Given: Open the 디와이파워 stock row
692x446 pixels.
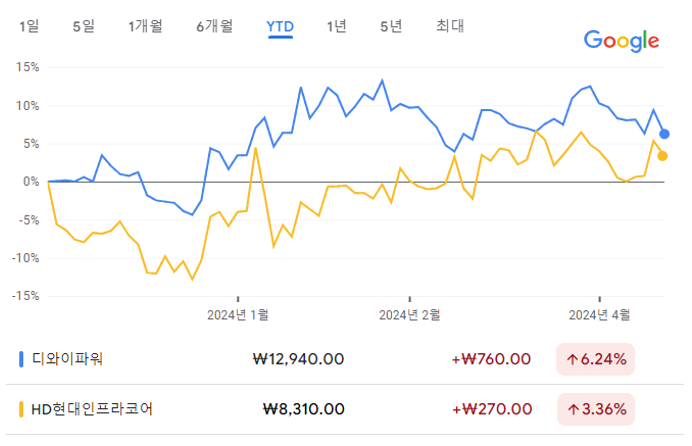Looking at the screenshot, I should (345, 359).
